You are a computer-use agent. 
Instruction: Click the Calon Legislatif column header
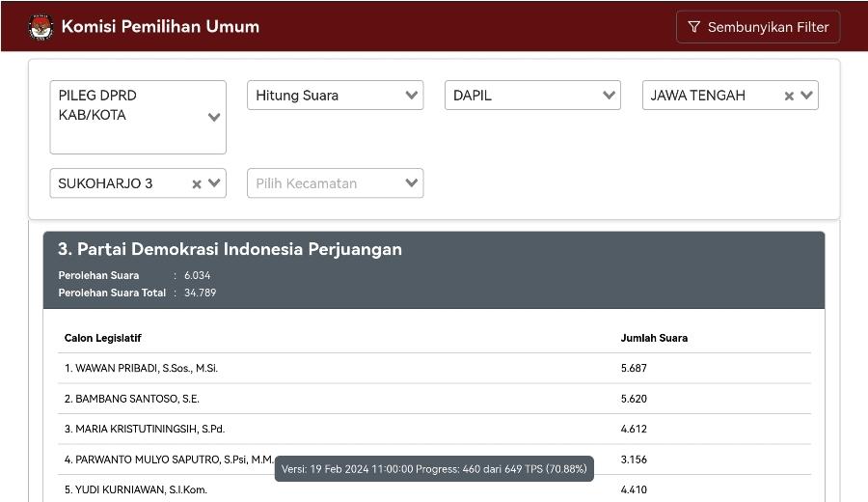[x=103, y=338]
